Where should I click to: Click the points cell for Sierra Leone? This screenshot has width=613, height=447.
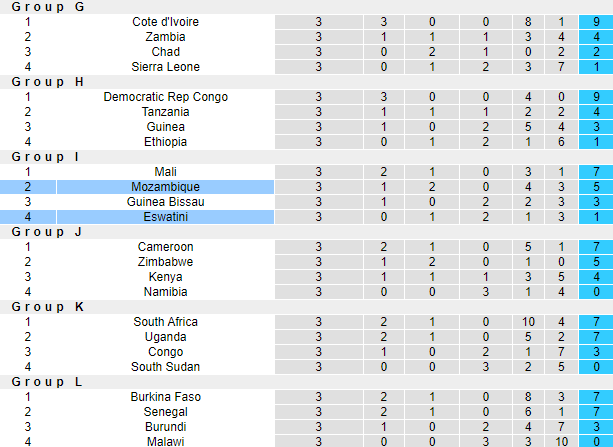[595, 67]
